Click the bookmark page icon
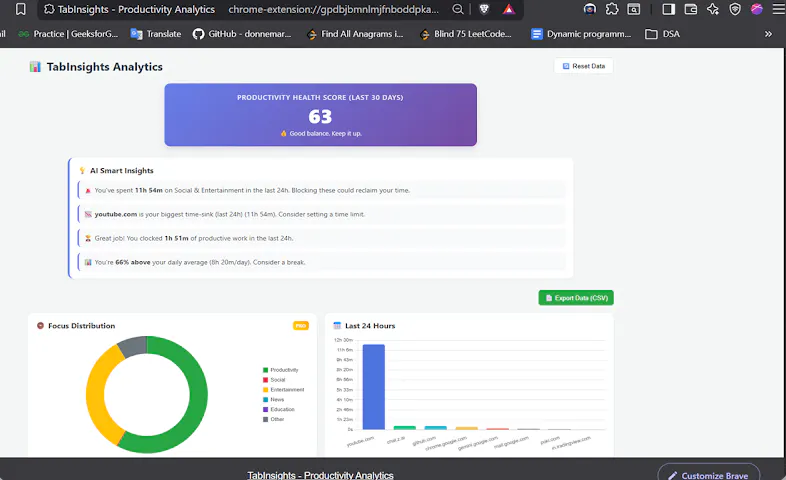The width and height of the screenshot is (786, 480). pyautogui.click(x=21, y=9)
